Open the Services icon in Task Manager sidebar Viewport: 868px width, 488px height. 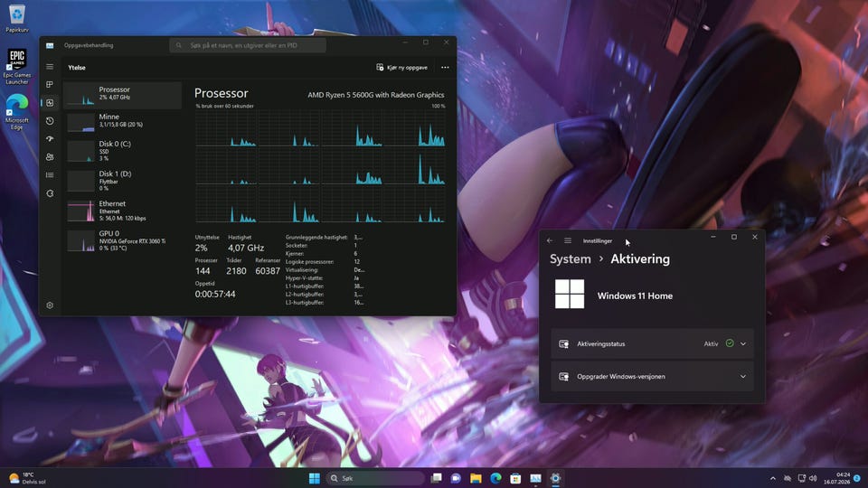click(50, 193)
